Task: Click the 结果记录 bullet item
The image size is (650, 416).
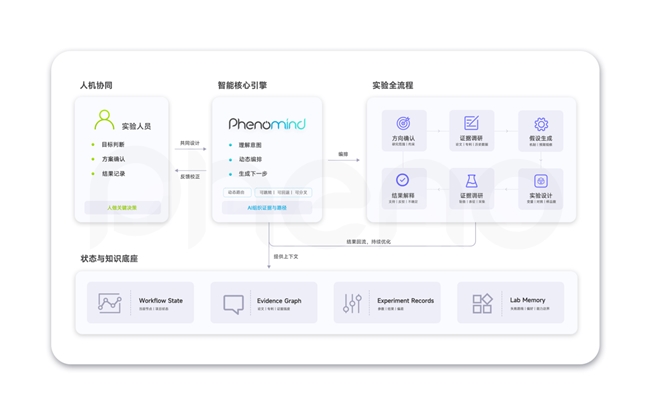Action: click(113, 173)
